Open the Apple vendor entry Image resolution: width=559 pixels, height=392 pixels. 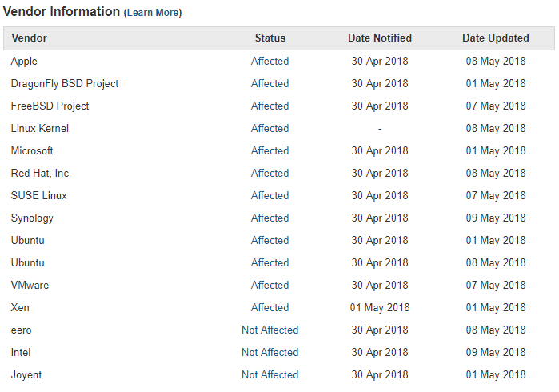[24, 61]
